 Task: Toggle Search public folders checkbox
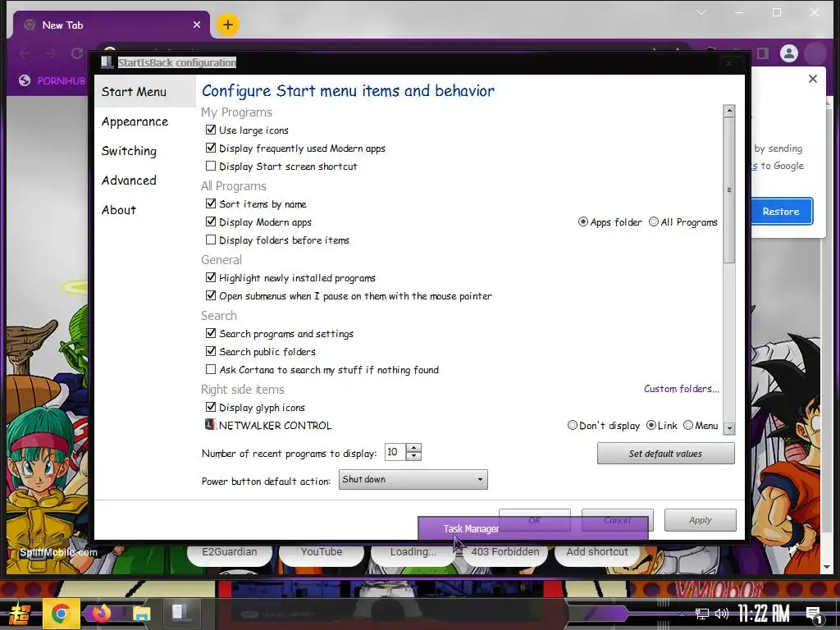[x=211, y=351]
